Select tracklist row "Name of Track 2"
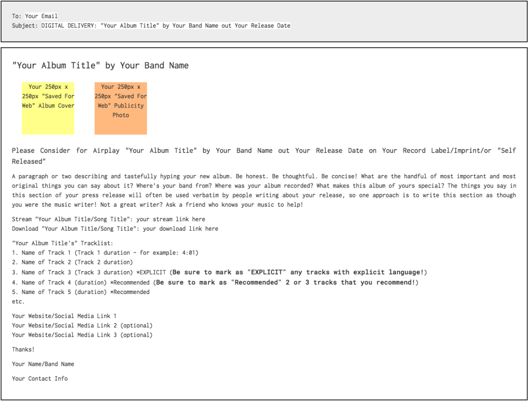The image size is (532, 401). coord(72,262)
